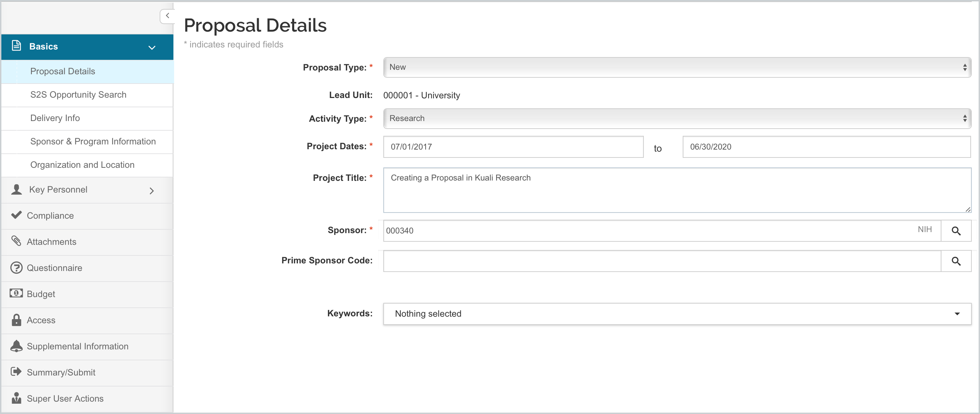Viewport: 980px width, 414px height.
Task: Click the Sponsor code field
Action: pyautogui.click(x=662, y=231)
